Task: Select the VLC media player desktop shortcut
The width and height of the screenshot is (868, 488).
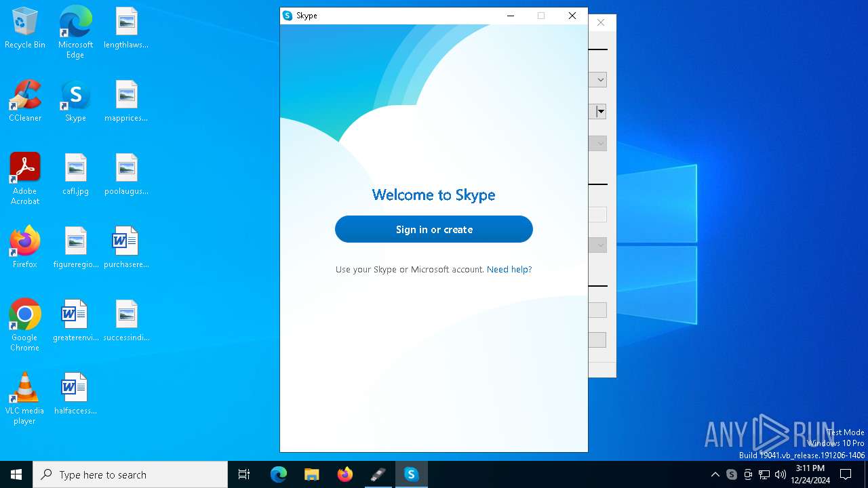Action: (25, 399)
